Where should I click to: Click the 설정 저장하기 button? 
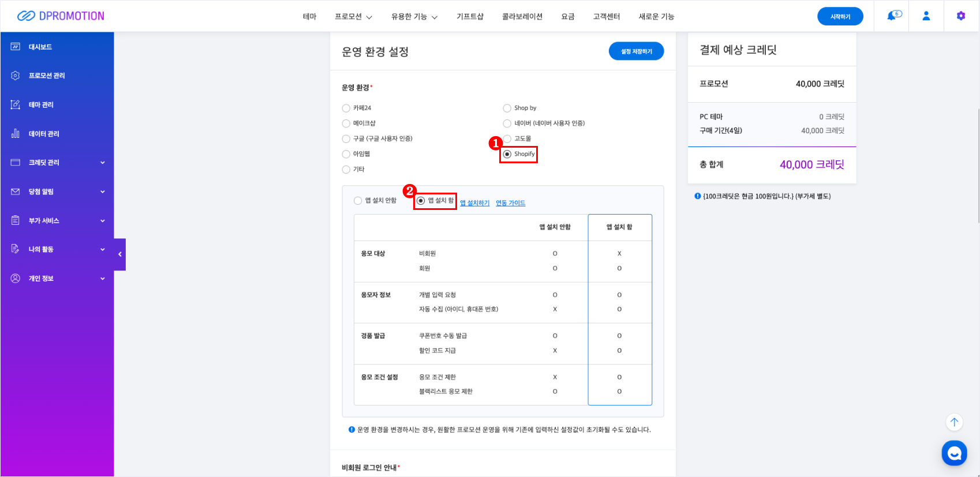636,51
